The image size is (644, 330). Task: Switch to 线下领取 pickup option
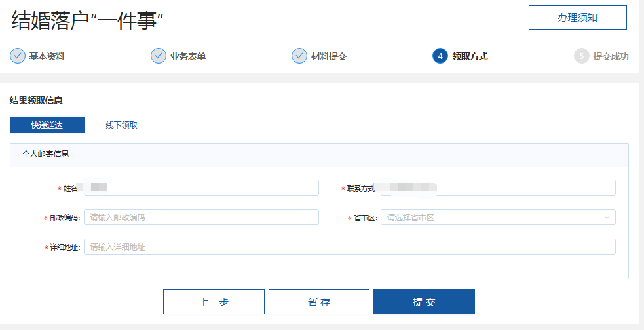click(122, 125)
